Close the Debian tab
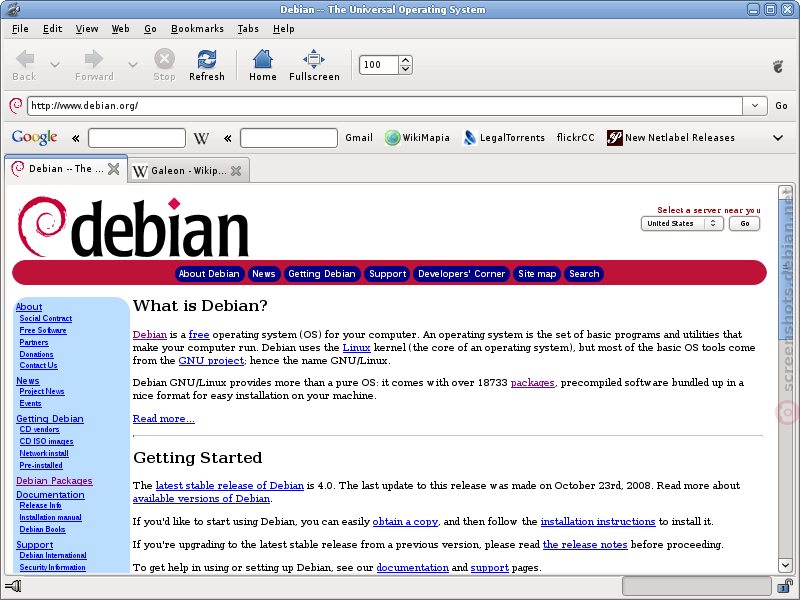This screenshot has width=800, height=600. pyautogui.click(x=114, y=169)
